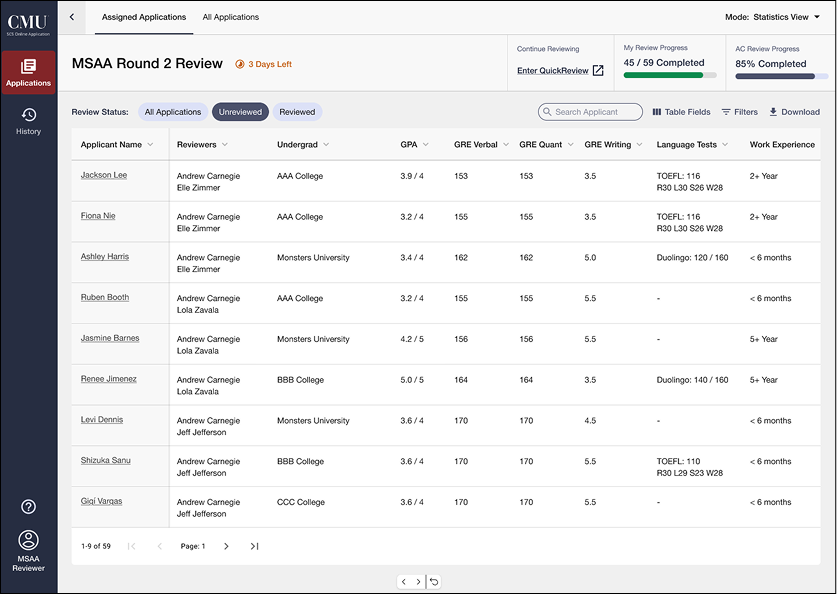Focus the Search Applicant field
Image resolution: width=837 pixels, height=594 pixels.
(590, 112)
